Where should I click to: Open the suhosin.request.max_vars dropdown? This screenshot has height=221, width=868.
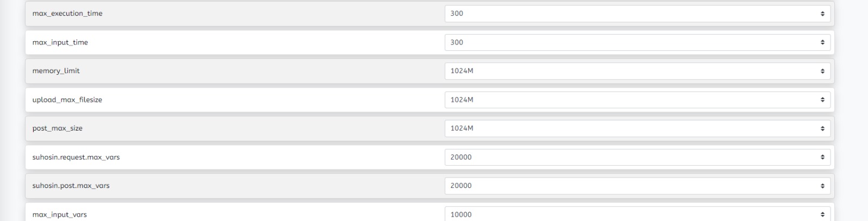pyautogui.click(x=637, y=157)
